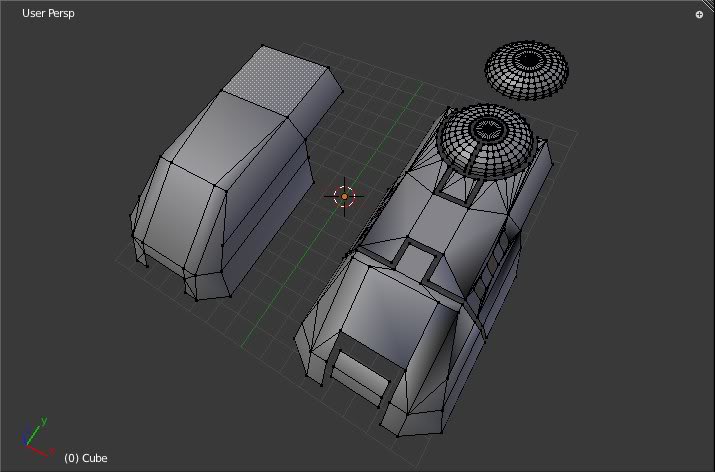Select the dome on top of the detailed vehicle
715x472 pixels.
pos(485,140)
